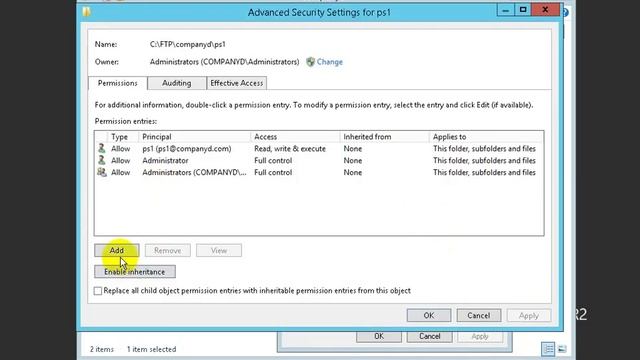640x360 pixels.
Task: Click the Add permission entry button
Action: tap(117, 250)
